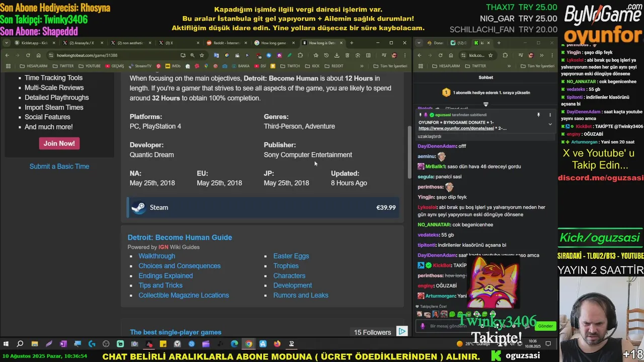
Task: Click the Steam logo in the price row
Action: [138, 208]
